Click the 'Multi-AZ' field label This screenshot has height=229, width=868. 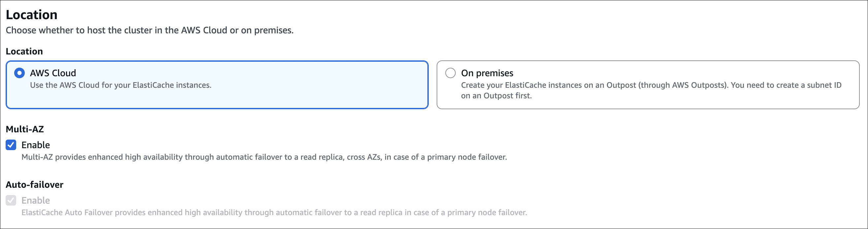(25, 129)
